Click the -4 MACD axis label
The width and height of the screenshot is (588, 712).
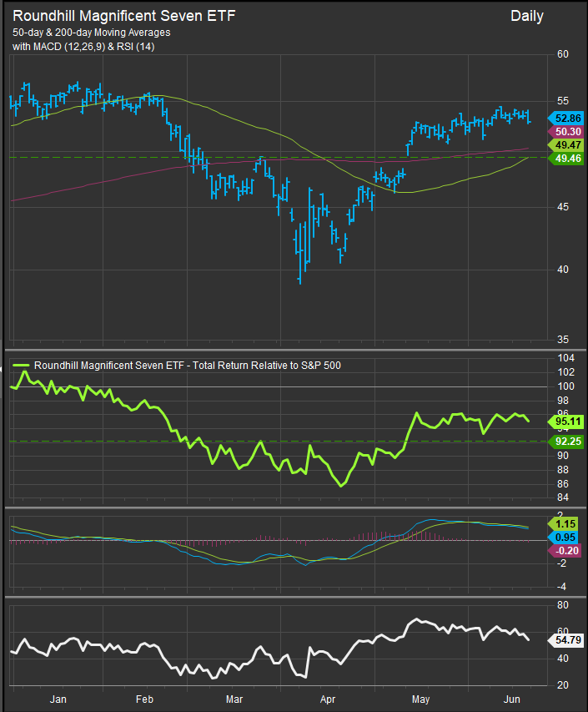[x=561, y=587]
